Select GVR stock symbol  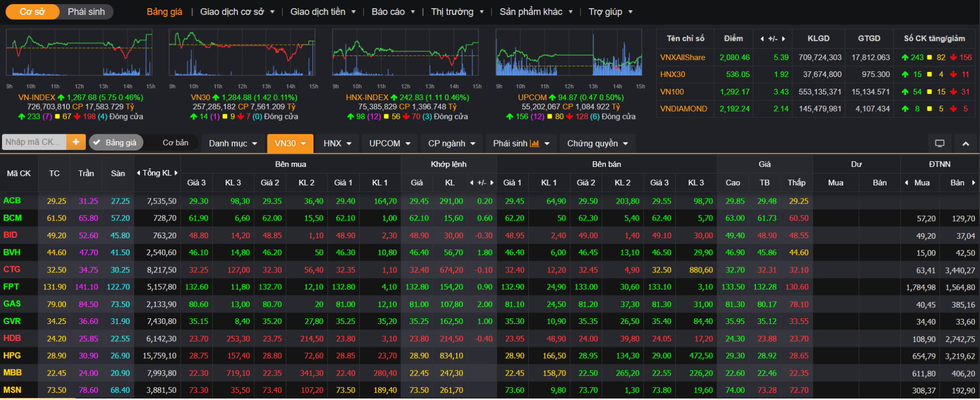(x=12, y=321)
